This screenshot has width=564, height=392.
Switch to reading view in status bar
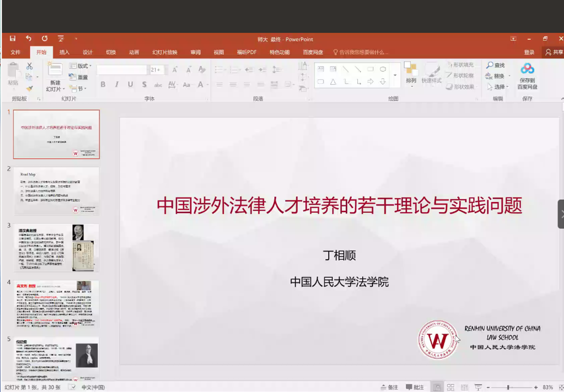465,387
